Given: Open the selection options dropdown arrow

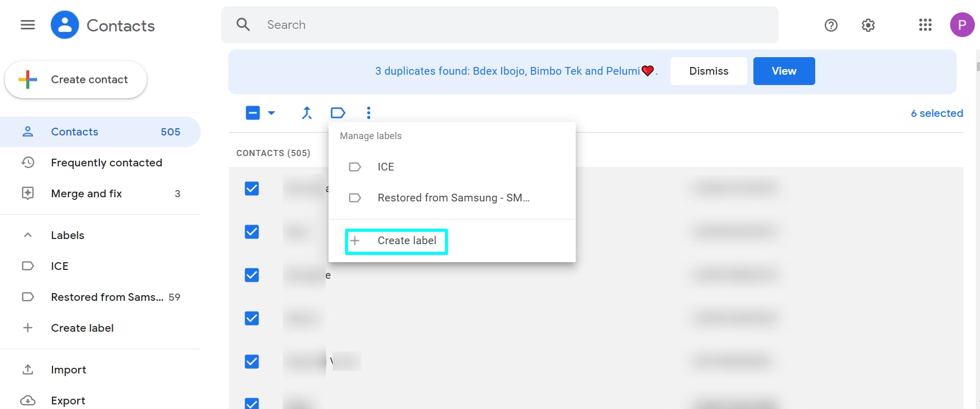Looking at the screenshot, I should tap(271, 113).
